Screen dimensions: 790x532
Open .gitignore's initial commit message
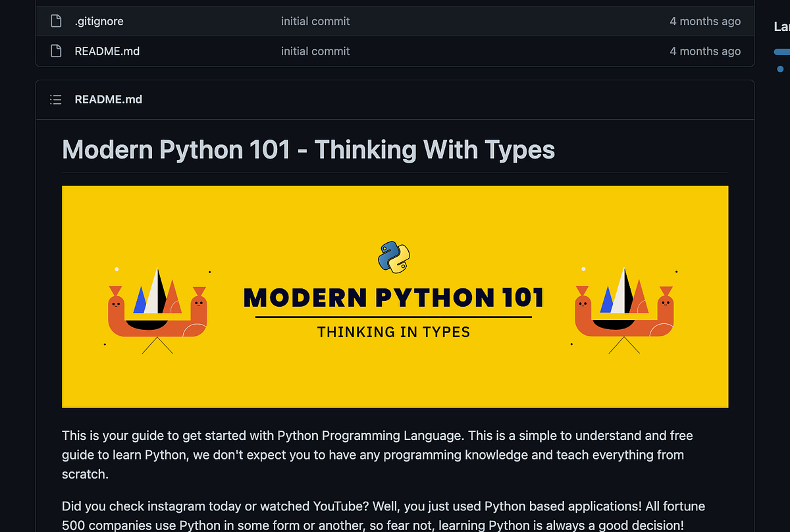click(315, 21)
